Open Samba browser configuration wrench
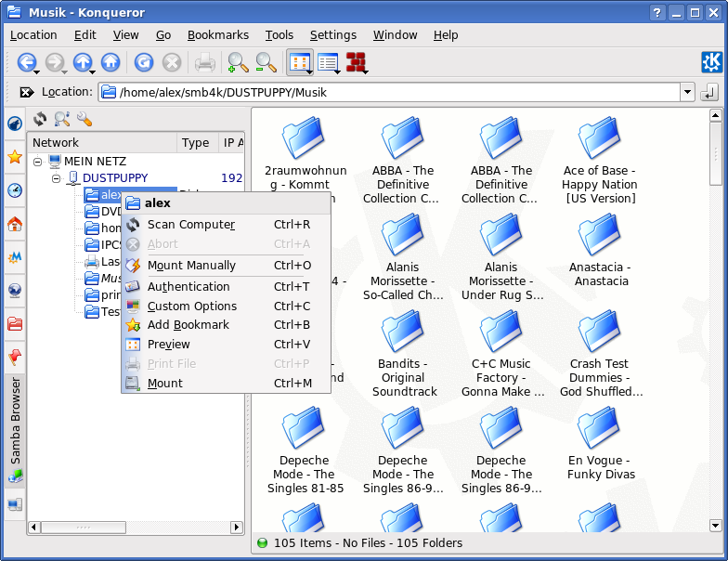The image size is (728, 561). click(x=84, y=119)
